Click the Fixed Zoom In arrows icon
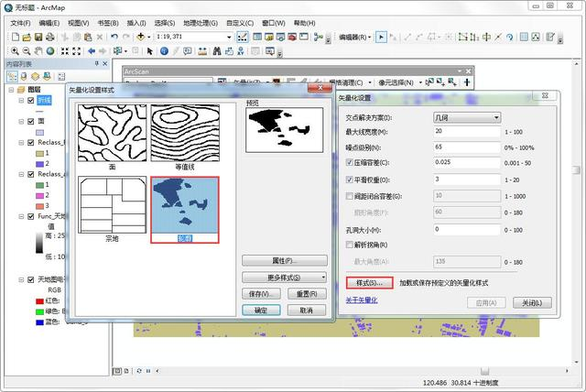The image size is (586, 392). 65,51
